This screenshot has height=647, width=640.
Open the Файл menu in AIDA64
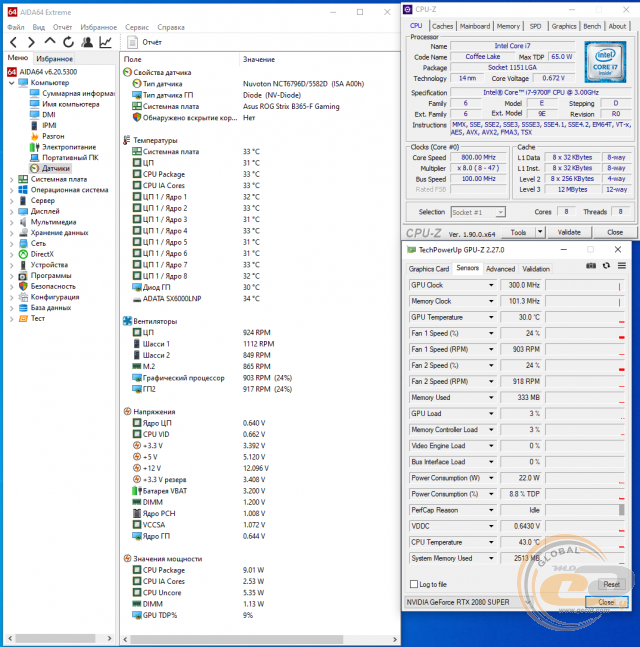click(x=16, y=27)
